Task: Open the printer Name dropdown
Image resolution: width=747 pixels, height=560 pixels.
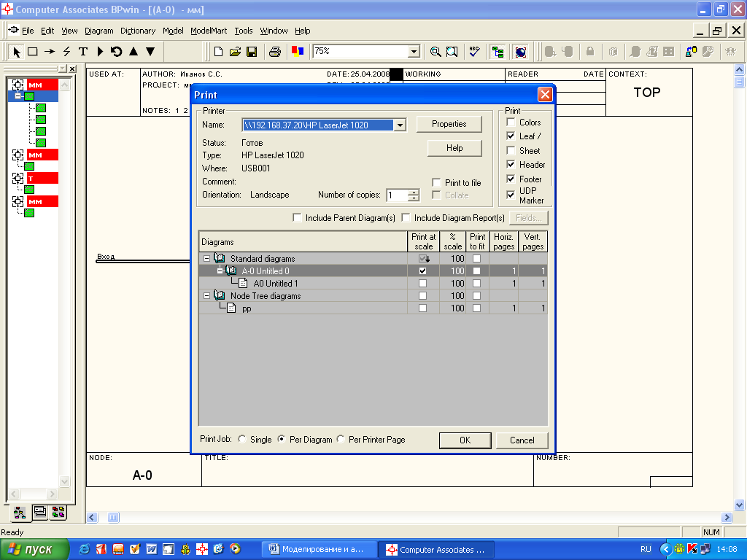Action: 400,125
